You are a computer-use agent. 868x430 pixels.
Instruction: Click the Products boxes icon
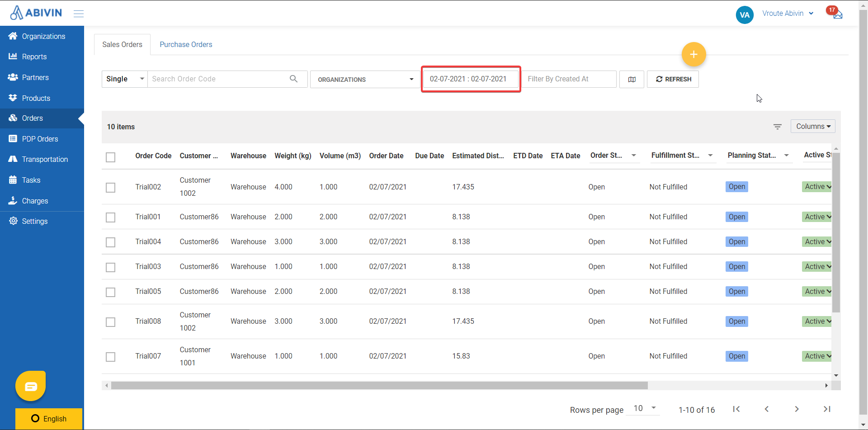(x=13, y=98)
